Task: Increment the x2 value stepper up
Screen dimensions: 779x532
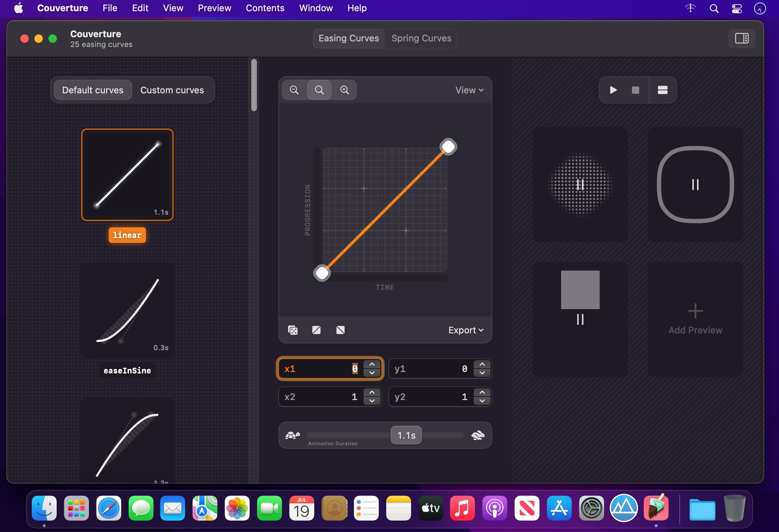Action: click(x=372, y=393)
